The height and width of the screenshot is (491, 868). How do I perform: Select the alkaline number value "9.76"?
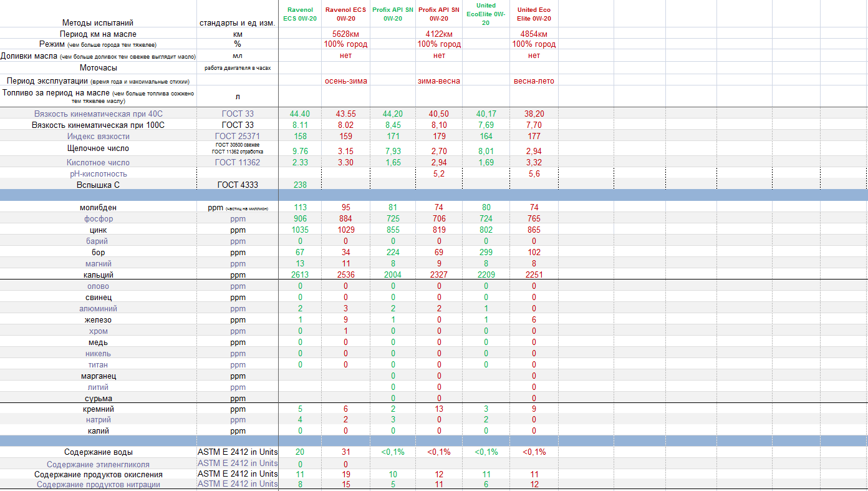click(x=299, y=151)
